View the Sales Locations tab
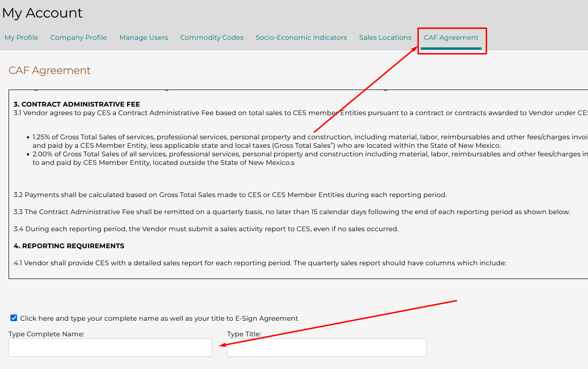588x369 pixels. tap(385, 37)
